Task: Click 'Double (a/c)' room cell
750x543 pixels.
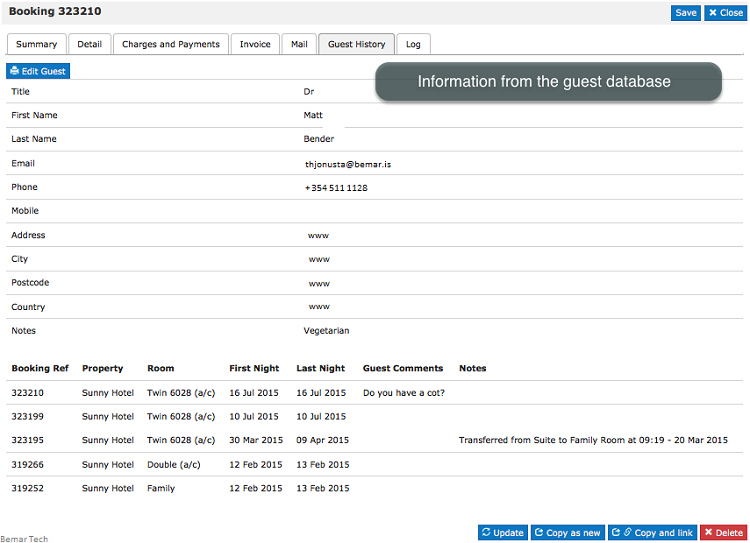Action: (174, 465)
